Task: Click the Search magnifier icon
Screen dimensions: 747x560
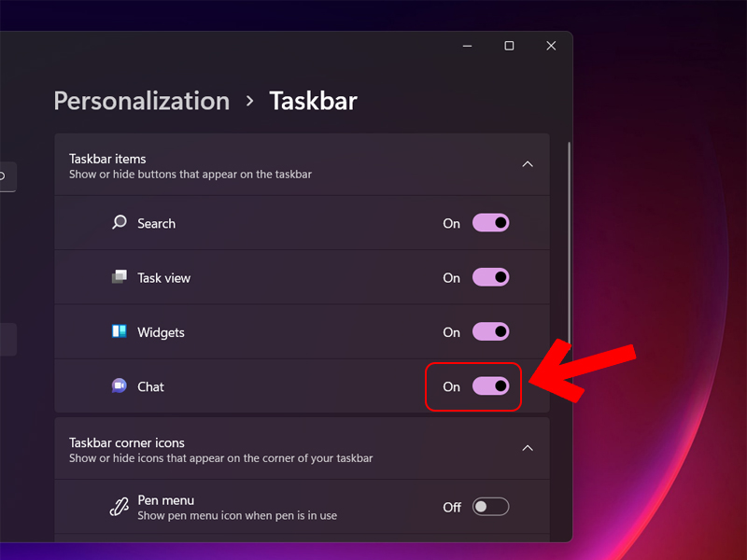Action: [120, 222]
